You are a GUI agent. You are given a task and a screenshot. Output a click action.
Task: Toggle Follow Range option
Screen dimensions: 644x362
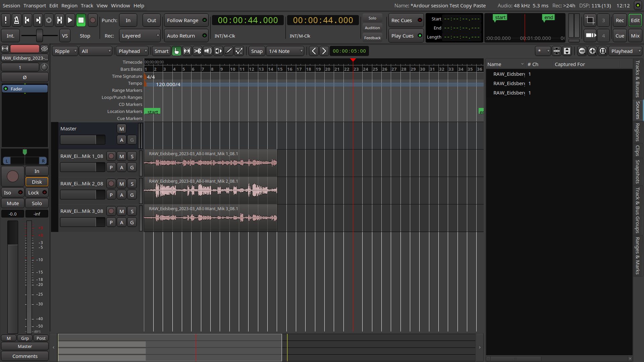click(186, 20)
